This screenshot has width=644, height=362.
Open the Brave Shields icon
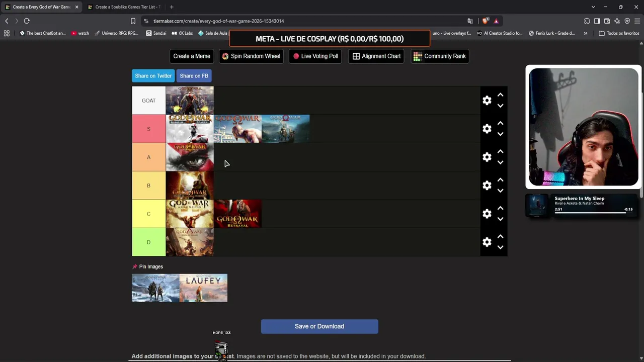[x=485, y=21]
